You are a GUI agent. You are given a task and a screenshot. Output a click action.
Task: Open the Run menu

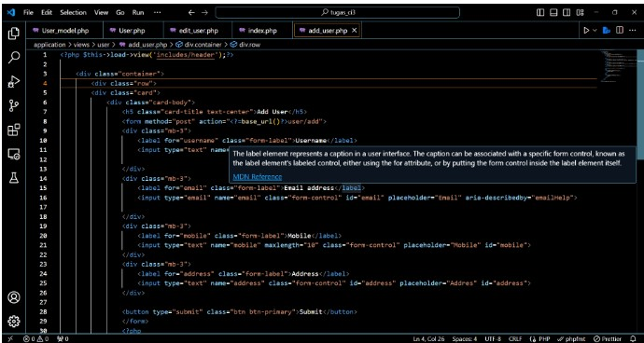click(x=138, y=13)
